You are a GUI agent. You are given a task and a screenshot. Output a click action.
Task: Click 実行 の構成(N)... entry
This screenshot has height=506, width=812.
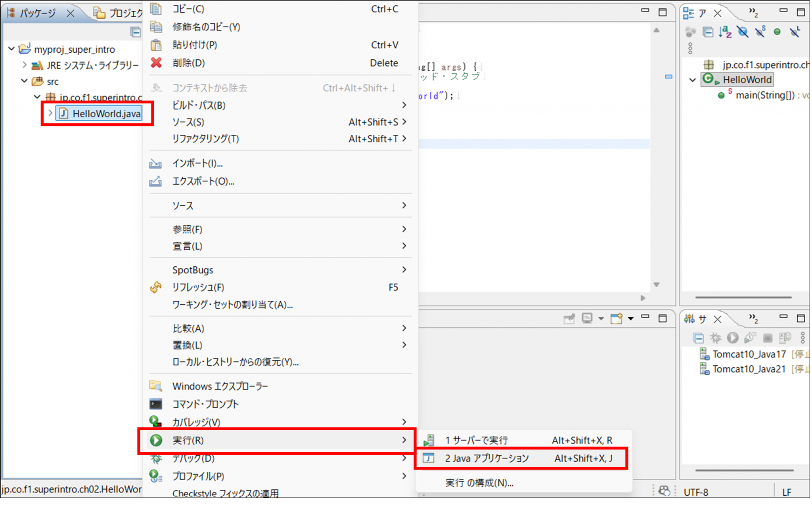coord(479,483)
